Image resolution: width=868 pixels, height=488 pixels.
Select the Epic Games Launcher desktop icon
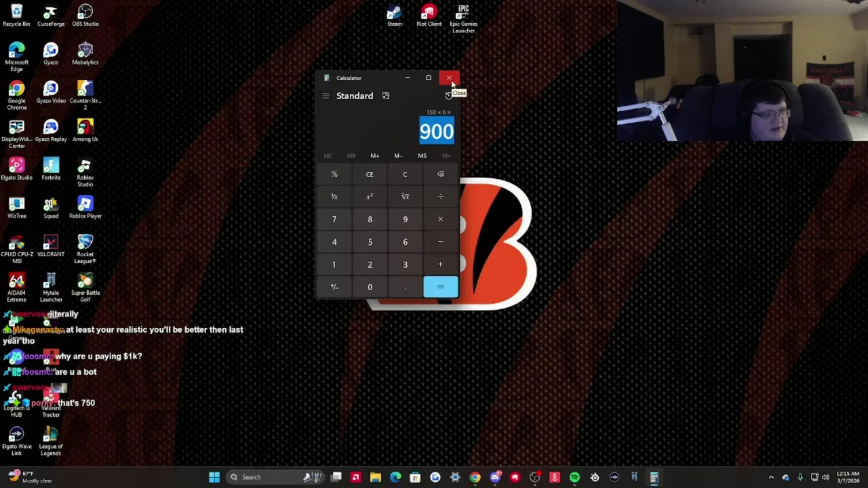463,18
